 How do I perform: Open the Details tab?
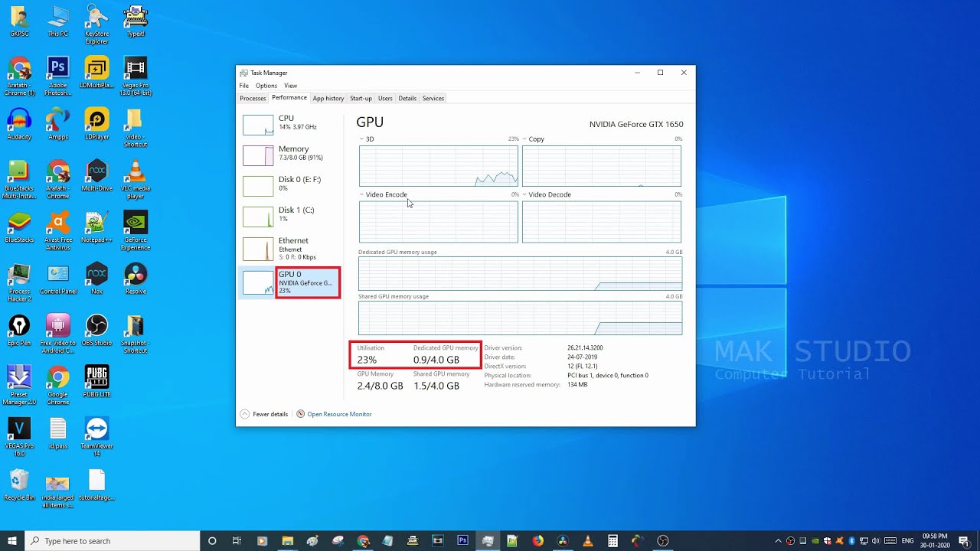[x=407, y=98]
